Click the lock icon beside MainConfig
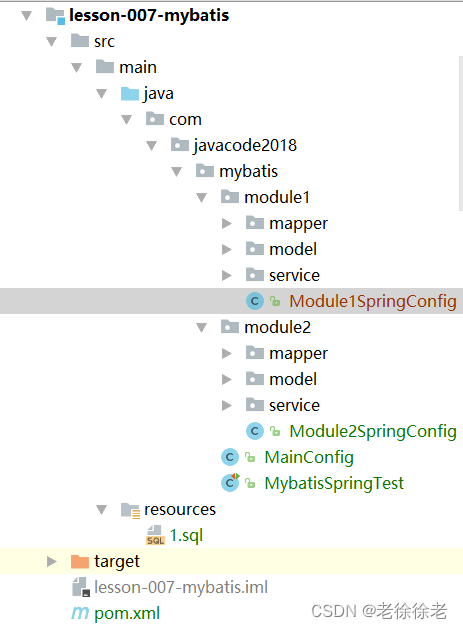 point(250,457)
